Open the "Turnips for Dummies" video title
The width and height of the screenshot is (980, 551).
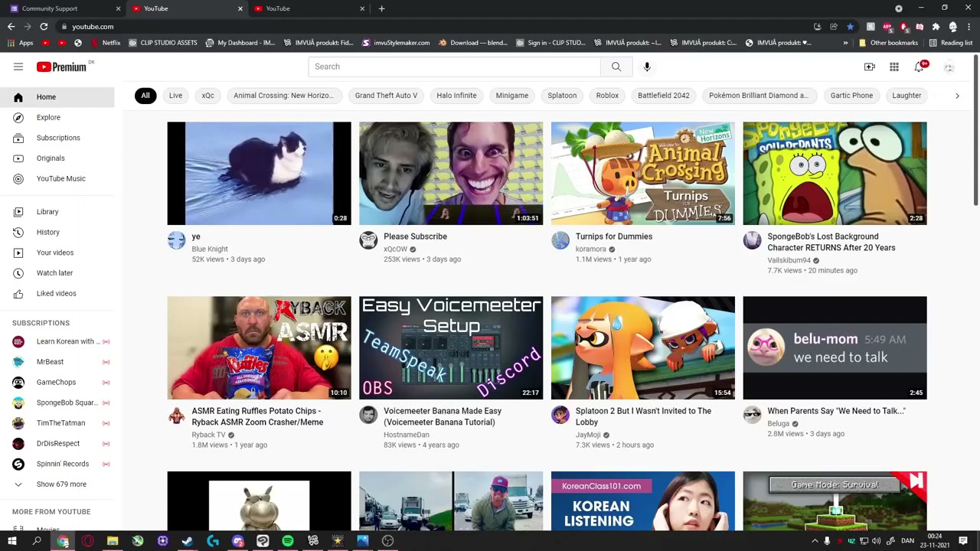(614, 236)
